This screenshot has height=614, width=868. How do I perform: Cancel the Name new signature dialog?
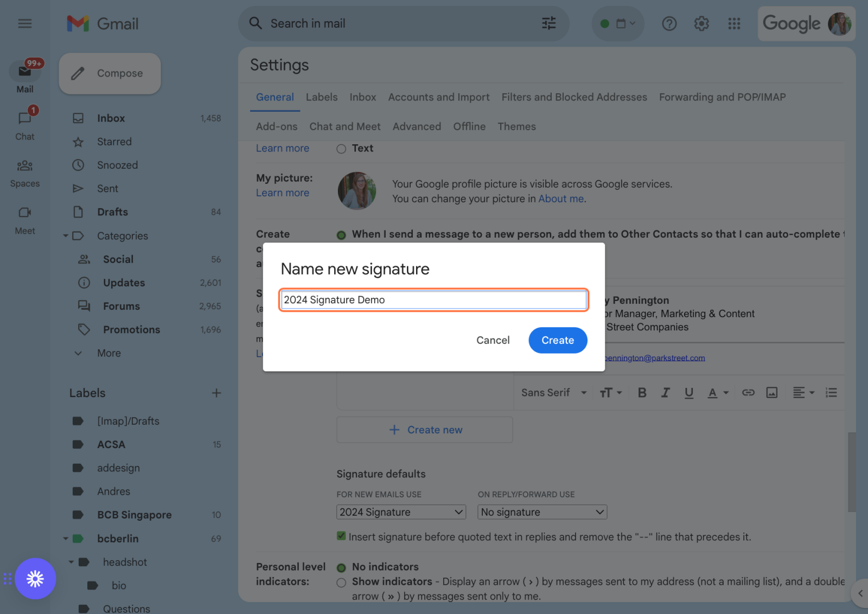coord(493,340)
